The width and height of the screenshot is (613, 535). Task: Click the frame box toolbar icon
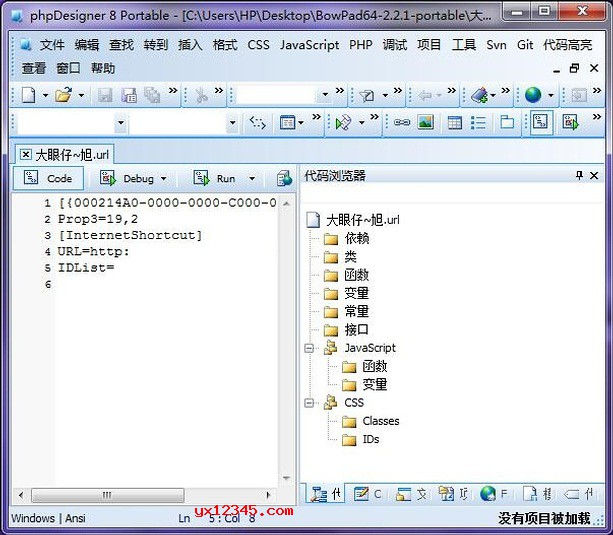click(x=507, y=122)
